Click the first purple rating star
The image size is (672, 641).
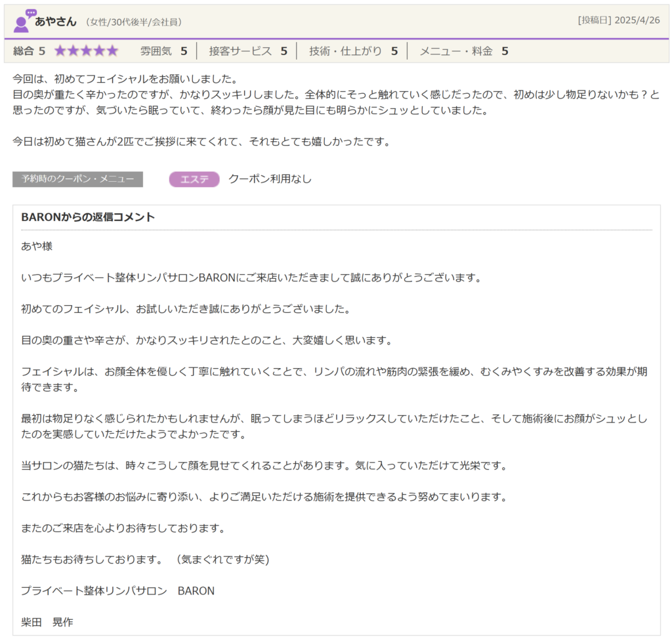tap(60, 51)
